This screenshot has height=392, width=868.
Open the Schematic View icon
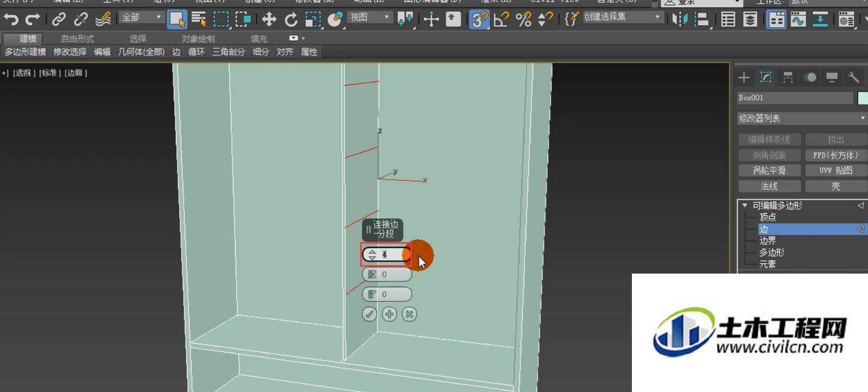pyautogui.click(x=820, y=20)
